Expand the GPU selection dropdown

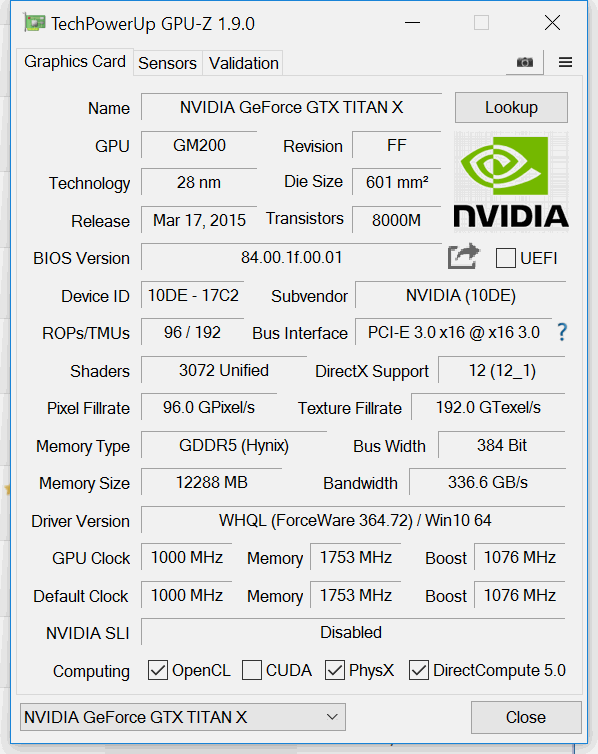pos(183,717)
